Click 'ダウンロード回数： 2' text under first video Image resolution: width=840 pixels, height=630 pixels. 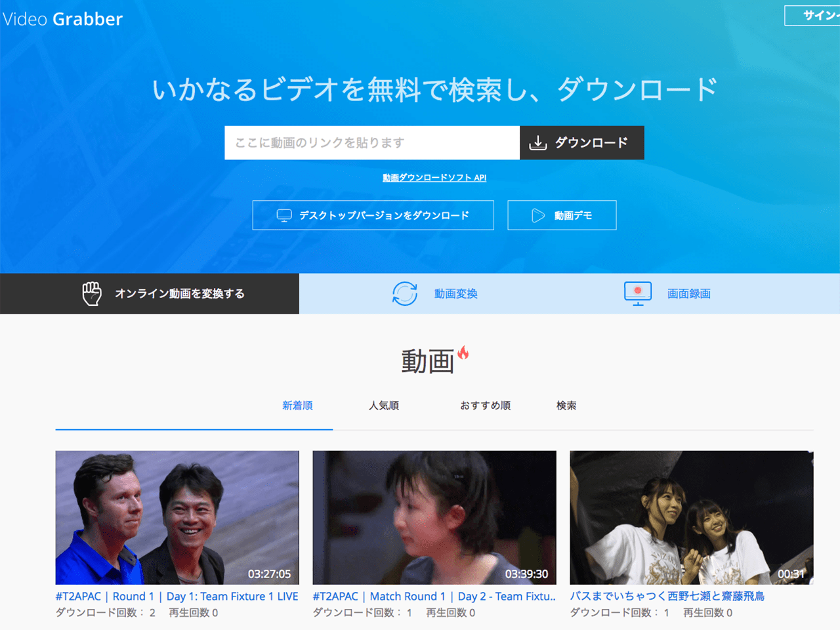click(106, 613)
